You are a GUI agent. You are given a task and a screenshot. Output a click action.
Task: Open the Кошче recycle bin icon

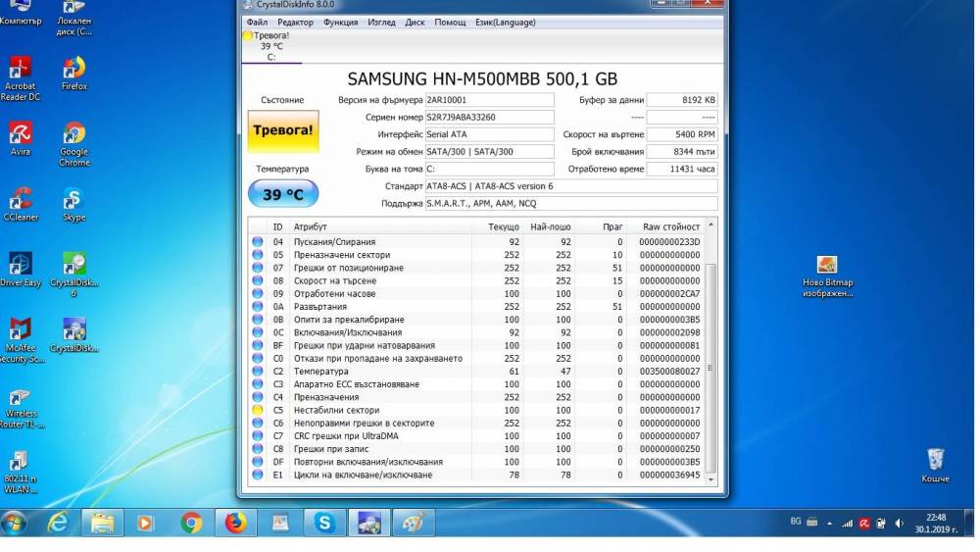935,465
